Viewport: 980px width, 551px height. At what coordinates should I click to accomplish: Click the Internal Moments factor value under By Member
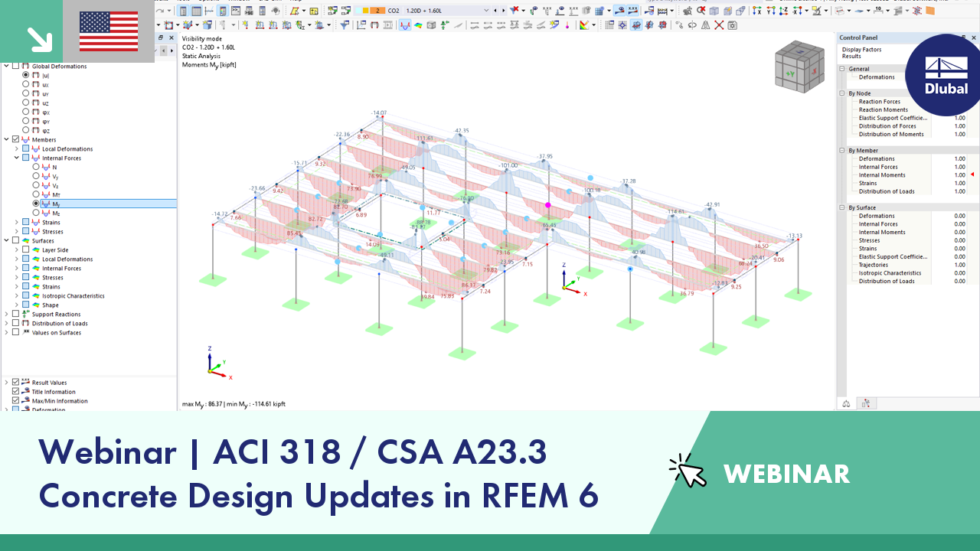point(959,175)
